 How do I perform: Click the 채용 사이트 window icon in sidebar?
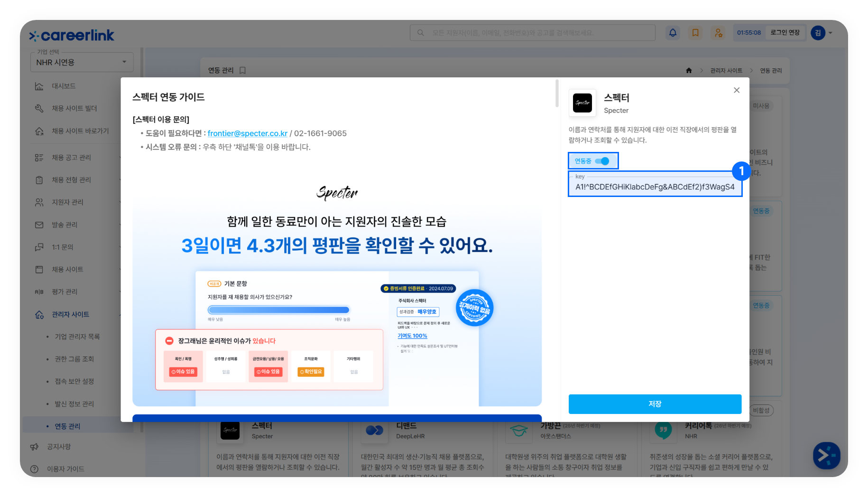(x=39, y=269)
